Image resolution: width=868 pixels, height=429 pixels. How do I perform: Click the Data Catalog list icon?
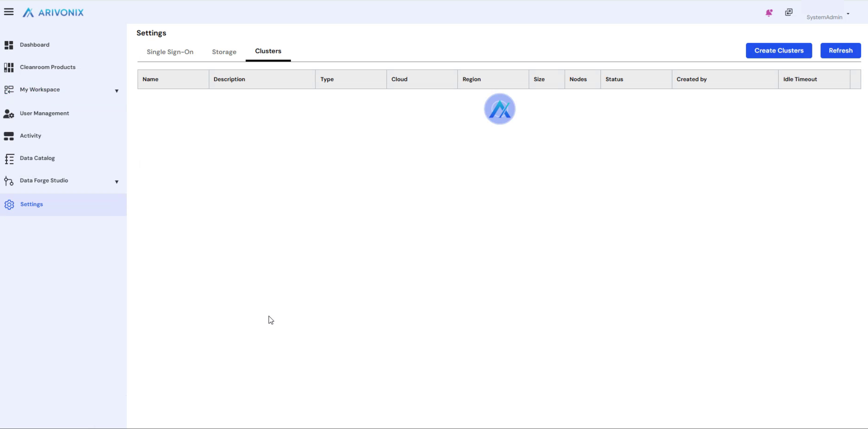coord(9,159)
